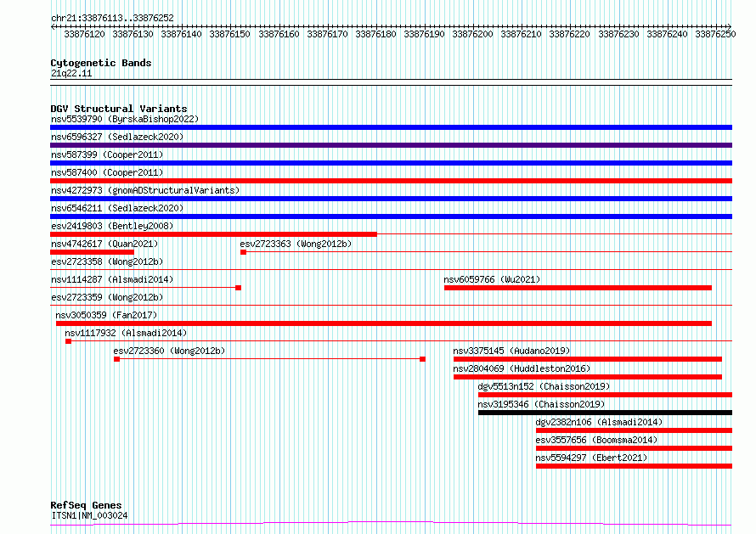
Task: Click ruler position 33876180
Action: pos(375,34)
